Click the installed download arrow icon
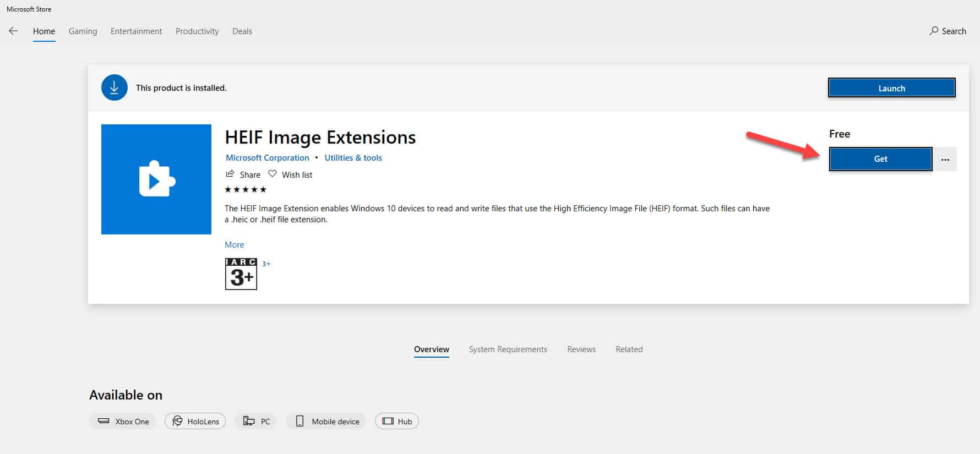The height and width of the screenshot is (454, 980). point(115,87)
